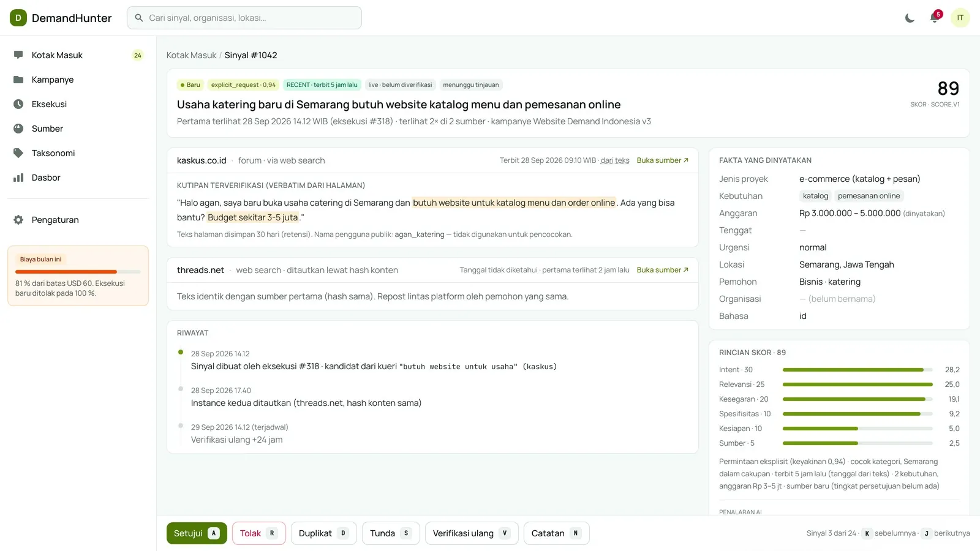Go to previous signal (K sebelumnya)
980x551 pixels.
pyautogui.click(x=889, y=533)
